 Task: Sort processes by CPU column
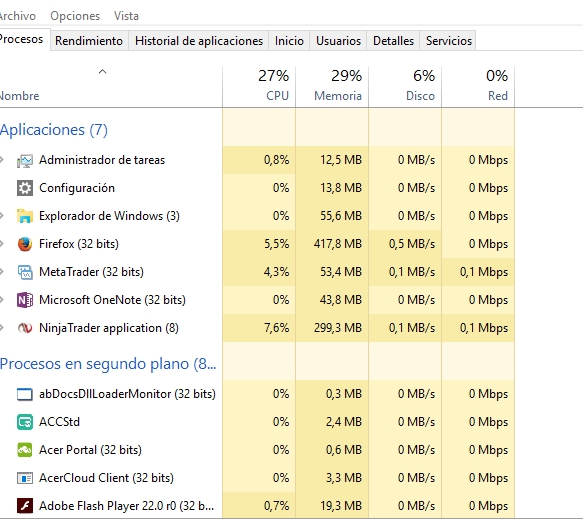coord(259,86)
